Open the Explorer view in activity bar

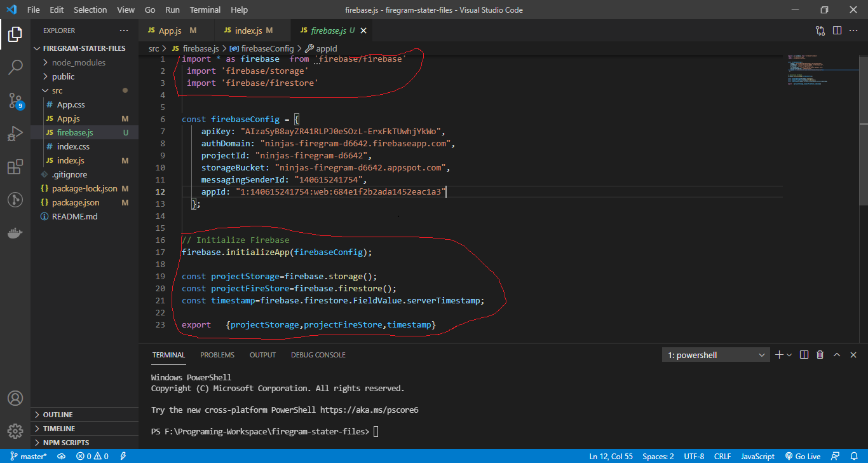point(15,34)
